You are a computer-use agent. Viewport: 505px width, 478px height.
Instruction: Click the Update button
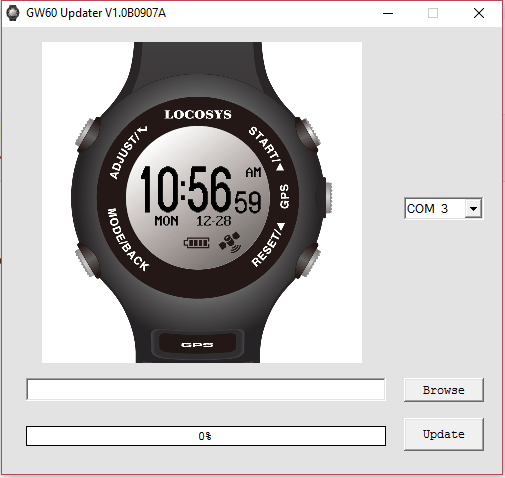444,434
